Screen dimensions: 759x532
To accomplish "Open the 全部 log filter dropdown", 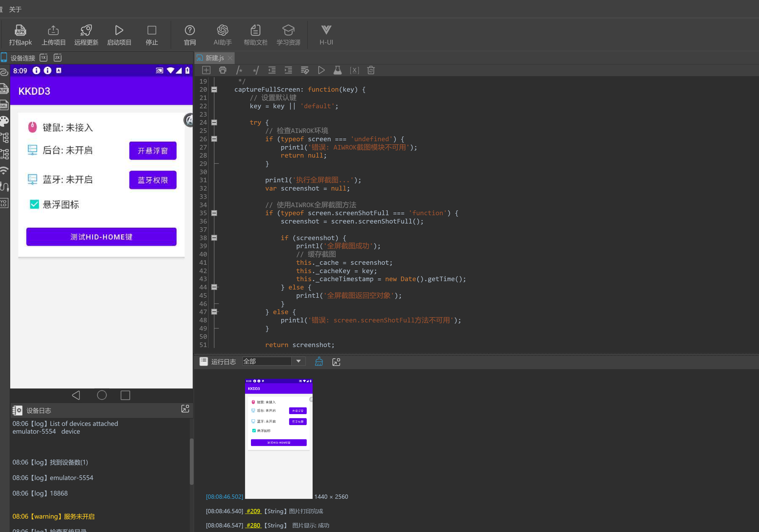I will pyautogui.click(x=298, y=361).
